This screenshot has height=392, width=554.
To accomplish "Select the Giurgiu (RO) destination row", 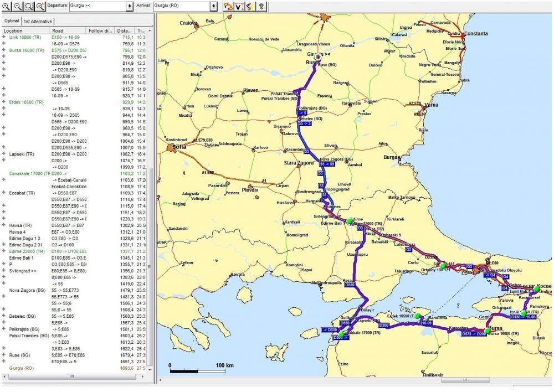I will click(22, 368).
